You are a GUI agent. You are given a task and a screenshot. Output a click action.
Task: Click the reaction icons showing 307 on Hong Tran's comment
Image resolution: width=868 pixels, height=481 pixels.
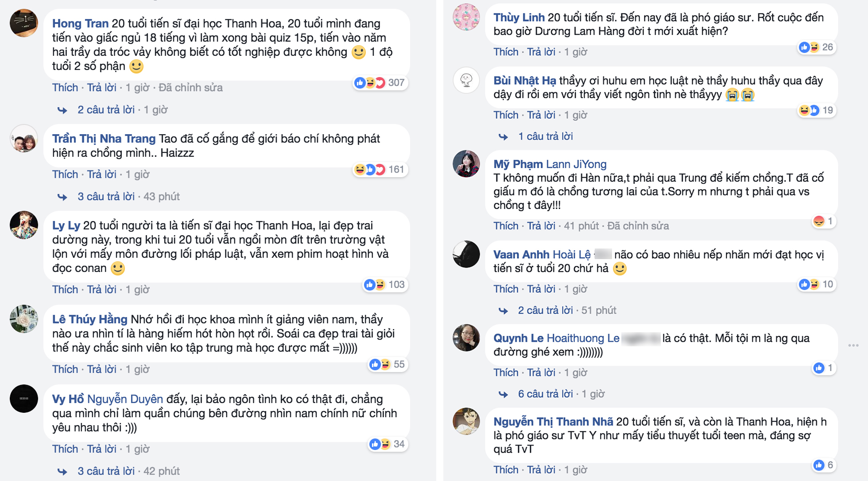(380, 83)
